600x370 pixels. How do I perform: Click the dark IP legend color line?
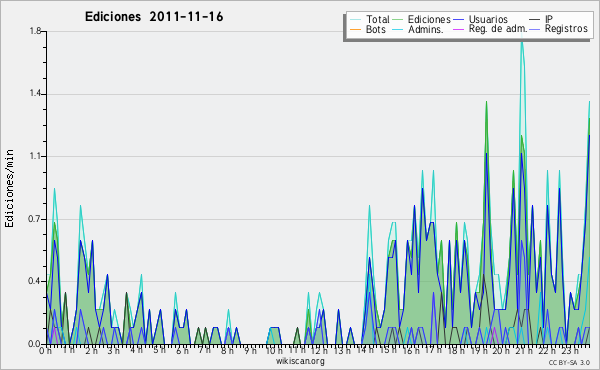coord(535,20)
